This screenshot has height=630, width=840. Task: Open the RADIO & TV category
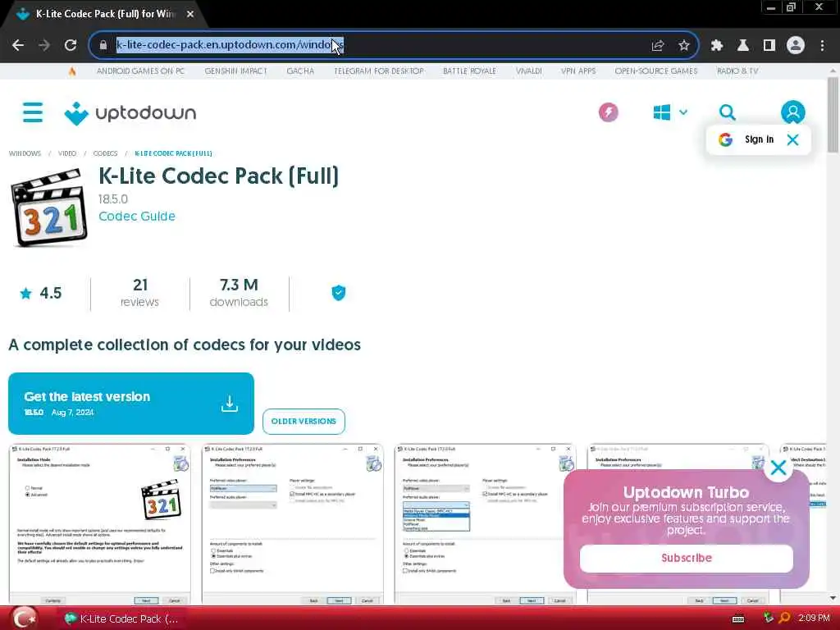tap(737, 71)
